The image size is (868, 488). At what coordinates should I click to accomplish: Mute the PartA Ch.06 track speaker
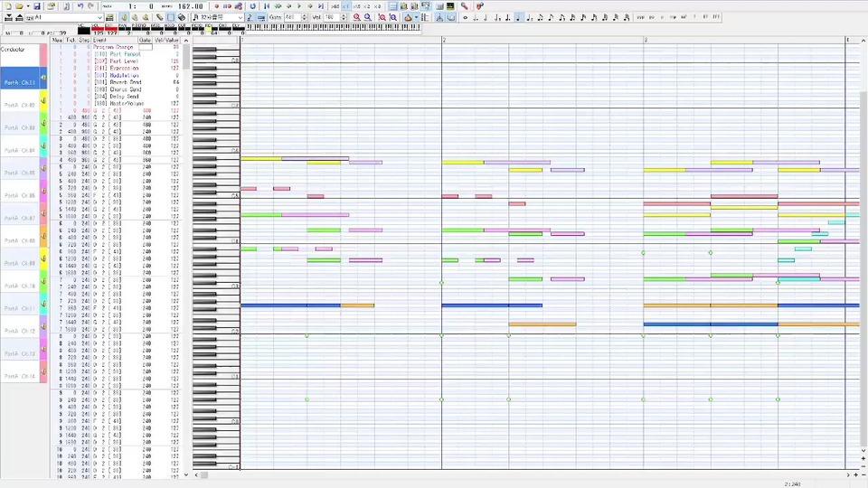click(43, 191)
